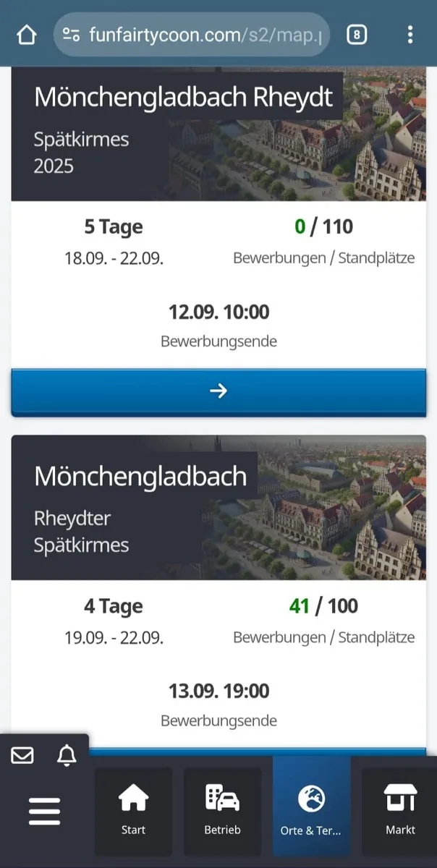The height and width of the screenshot is (868, 437).
Task: Expand the hamburger main menu
Action: coord(45,812)
